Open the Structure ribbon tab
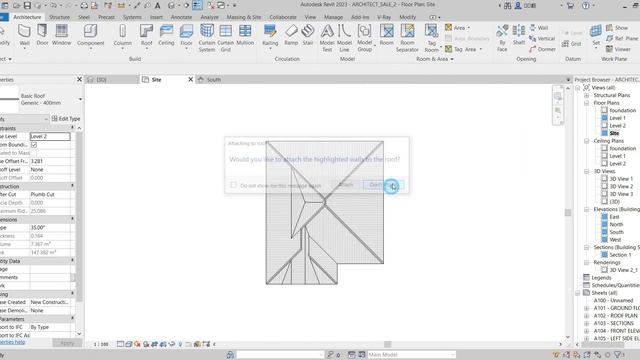 coord(59,17)
